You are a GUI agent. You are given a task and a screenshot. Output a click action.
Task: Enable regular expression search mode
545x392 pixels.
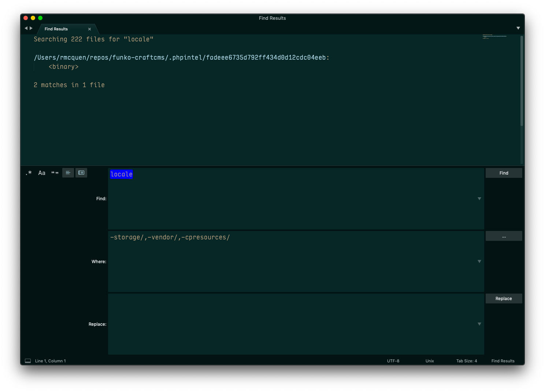[29, 173]
